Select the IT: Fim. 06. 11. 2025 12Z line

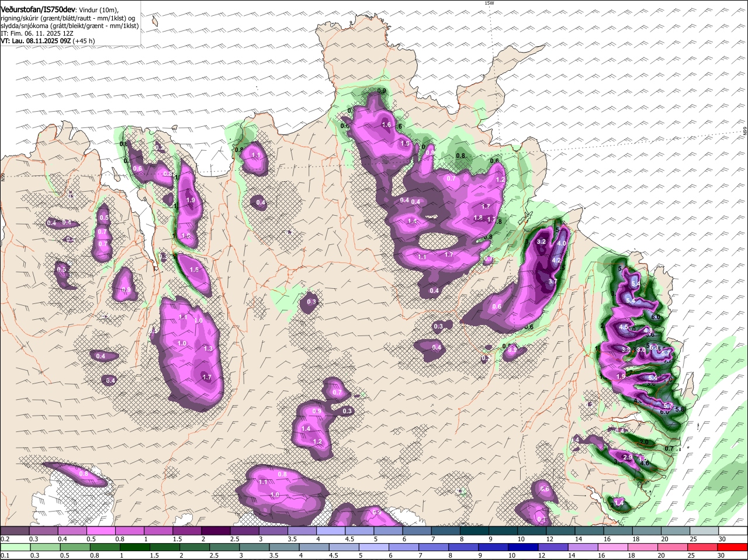[37, 33]
